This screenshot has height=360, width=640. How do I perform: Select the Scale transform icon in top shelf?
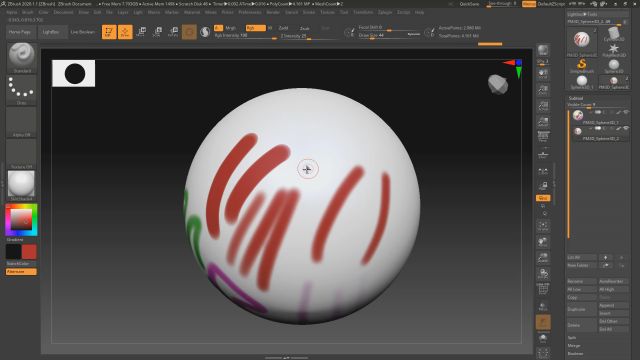point(157,32)
